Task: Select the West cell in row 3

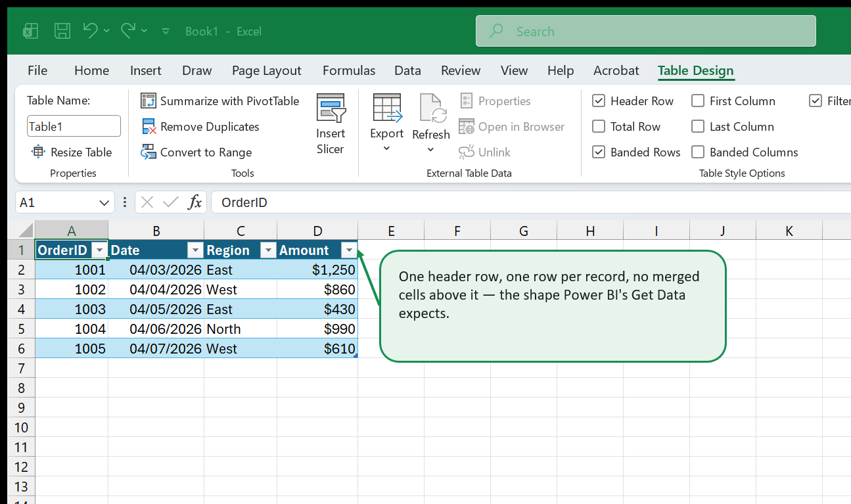Action: click(241, 289)
